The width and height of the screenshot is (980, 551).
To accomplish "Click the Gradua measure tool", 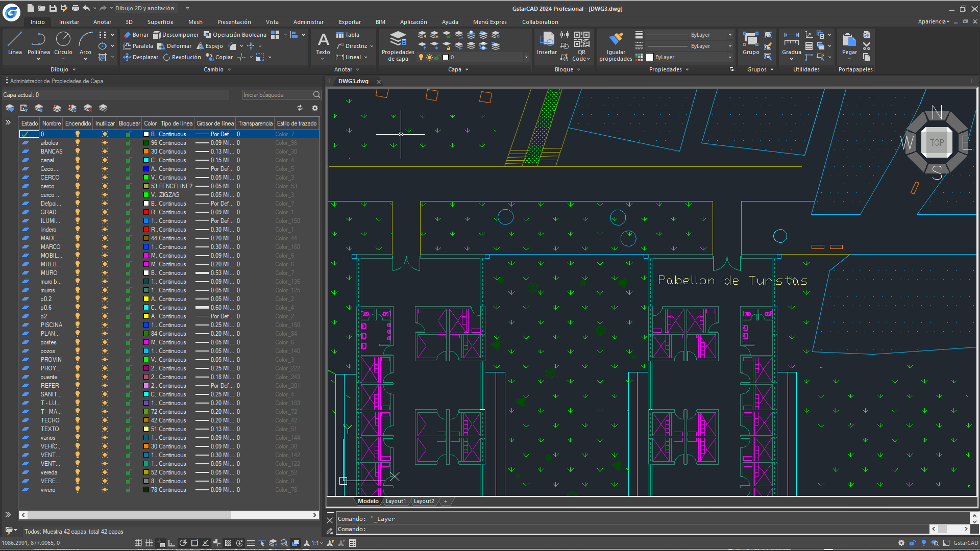I will coord(792,43).
